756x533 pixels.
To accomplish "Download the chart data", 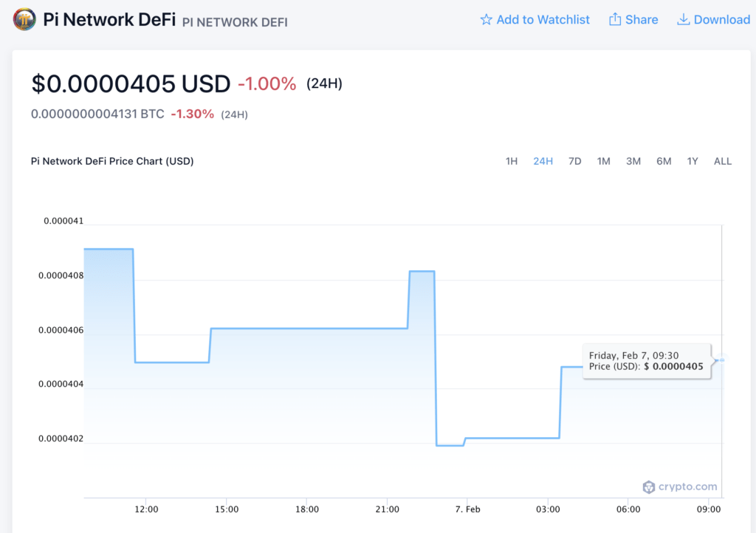I will 714,20.
